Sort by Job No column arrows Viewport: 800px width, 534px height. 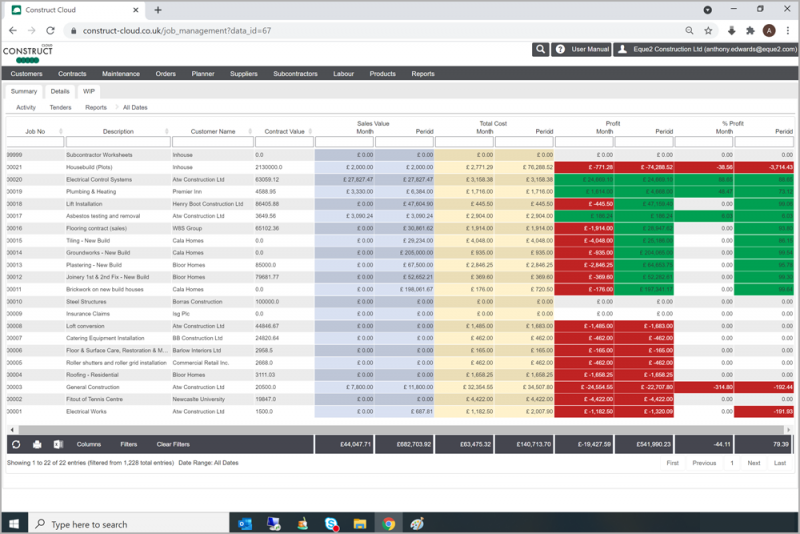point(61,132)
